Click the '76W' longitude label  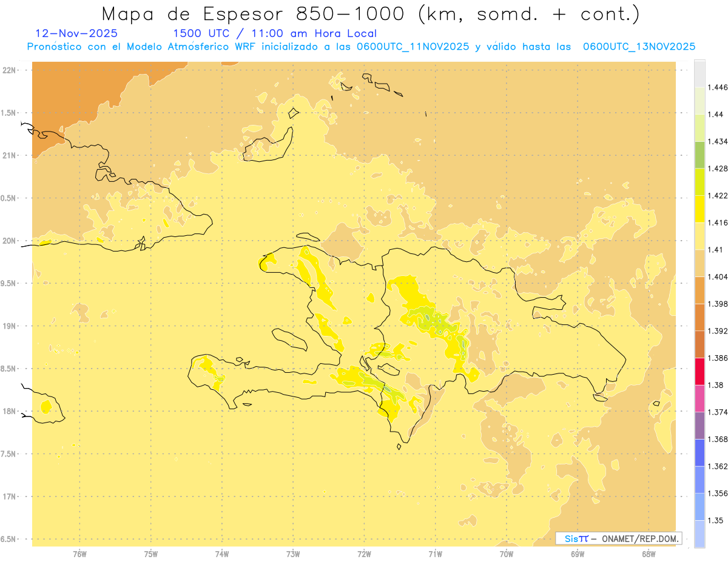tap(79, 554)
